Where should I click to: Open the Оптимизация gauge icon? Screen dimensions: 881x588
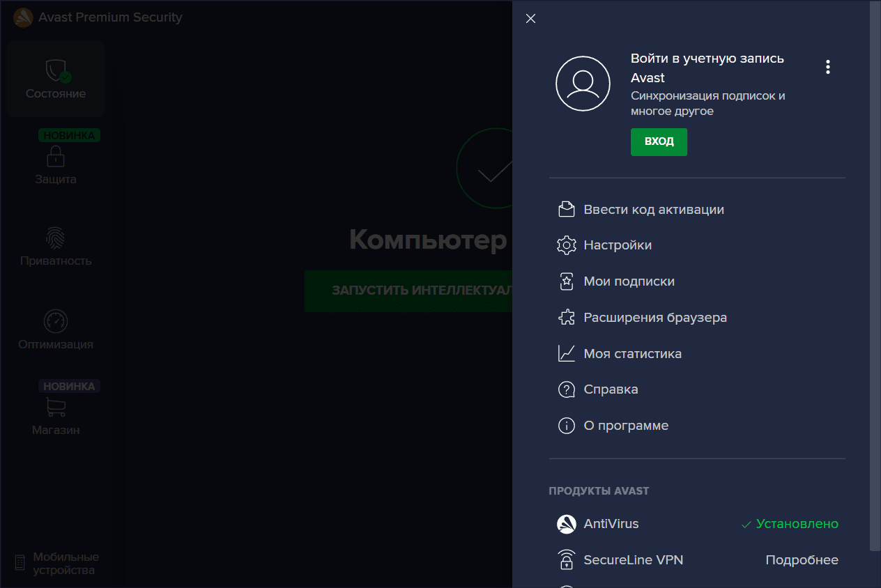[56, 321]
